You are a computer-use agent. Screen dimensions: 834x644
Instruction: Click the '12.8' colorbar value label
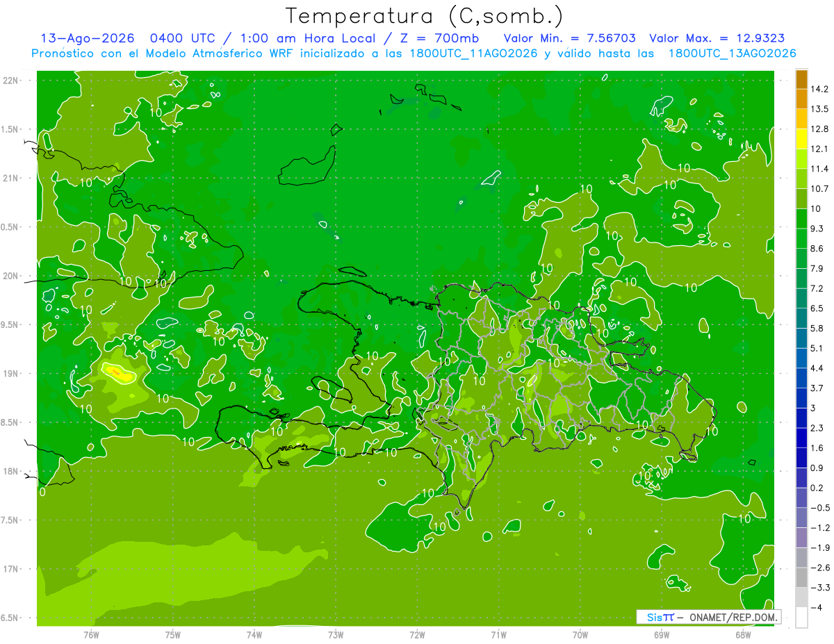(819, 129)
